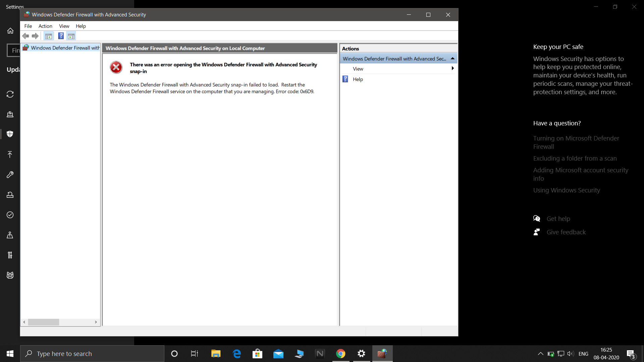The height and width of the screenshot is (362, 644).
Task: Open the Help menu in the menu bar
Action: 81,26
